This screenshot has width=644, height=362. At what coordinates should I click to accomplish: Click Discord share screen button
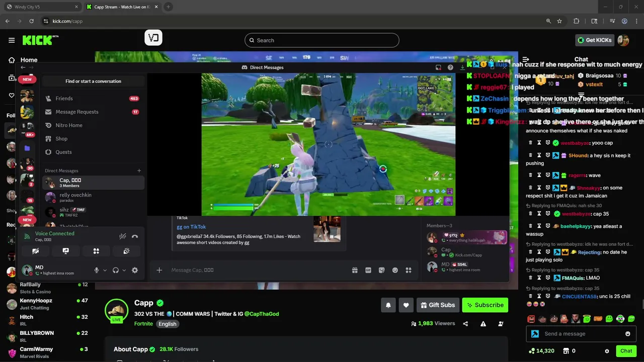[x=65, y=251]
